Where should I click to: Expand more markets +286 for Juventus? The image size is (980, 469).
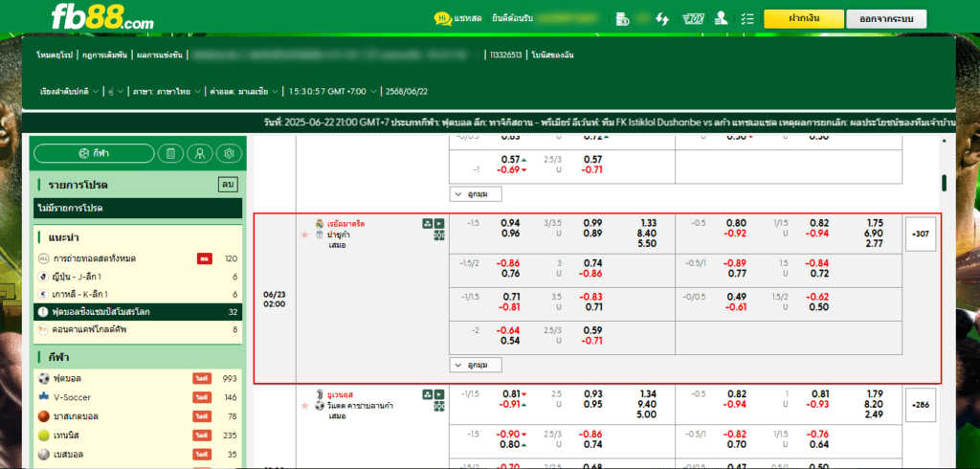(x=921, y=405)
